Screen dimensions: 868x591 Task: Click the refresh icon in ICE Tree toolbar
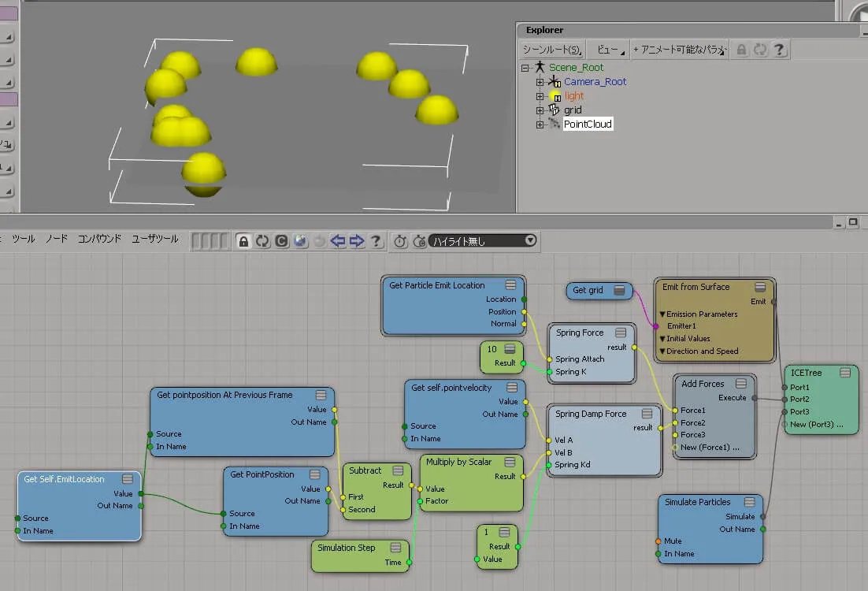pyautogui.click(x=262, y=241)
